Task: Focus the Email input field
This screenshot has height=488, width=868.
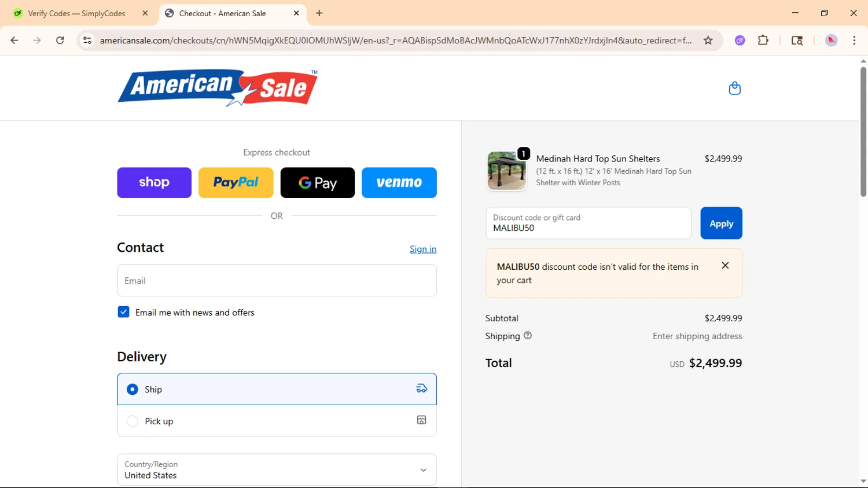Action: (277, 280)
